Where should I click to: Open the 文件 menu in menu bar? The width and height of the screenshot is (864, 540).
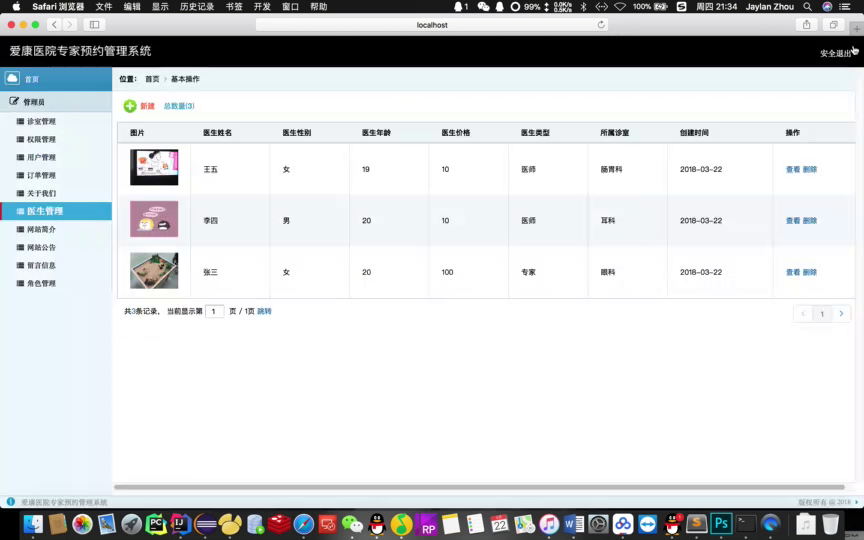coord(104,7)
